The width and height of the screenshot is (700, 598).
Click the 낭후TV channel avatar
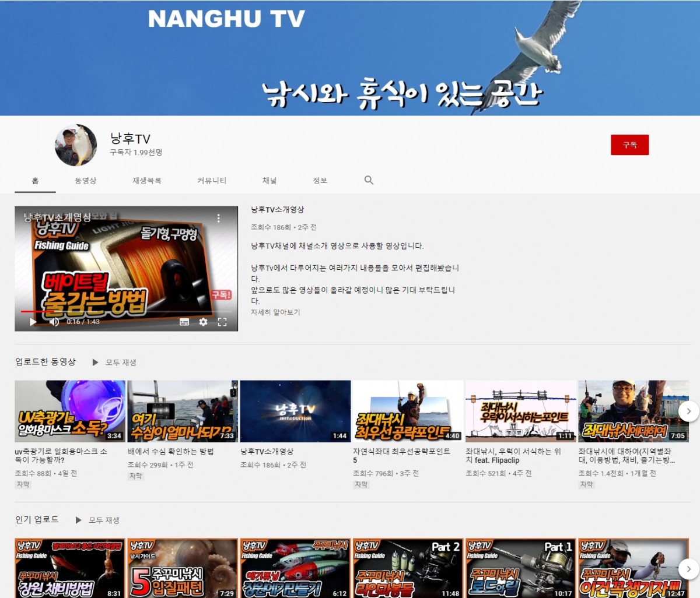click(x=76, y=145)
